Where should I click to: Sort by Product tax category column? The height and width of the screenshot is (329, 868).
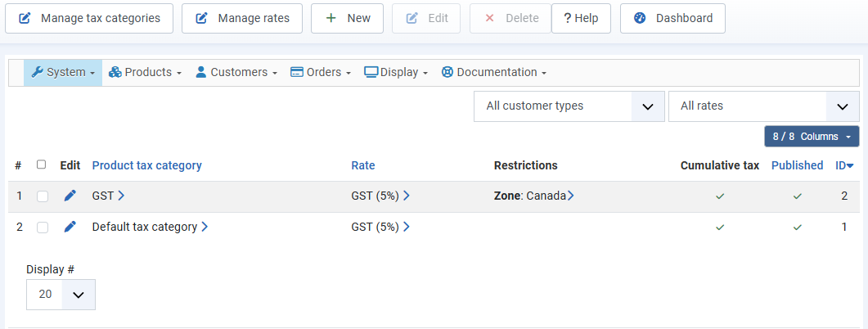146,165
